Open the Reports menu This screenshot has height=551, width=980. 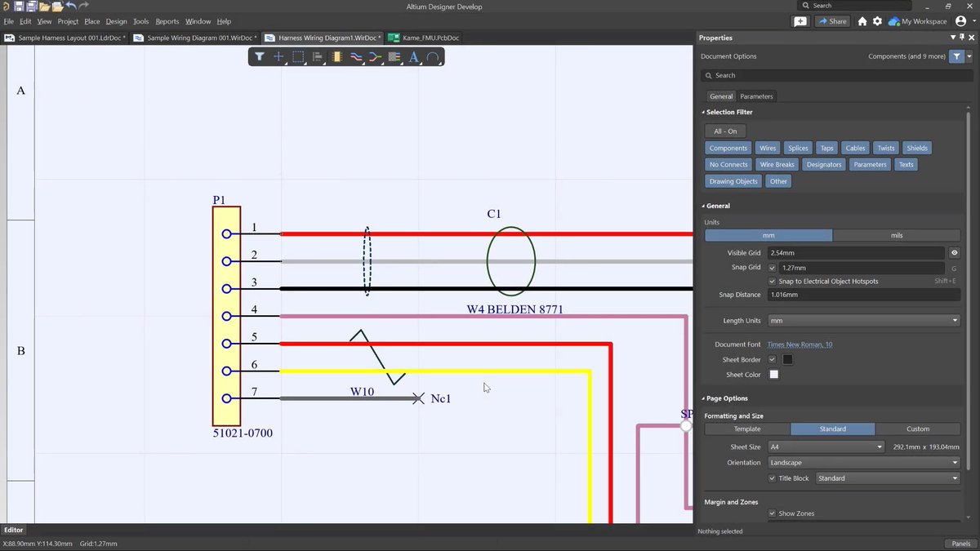coord(167,21)
